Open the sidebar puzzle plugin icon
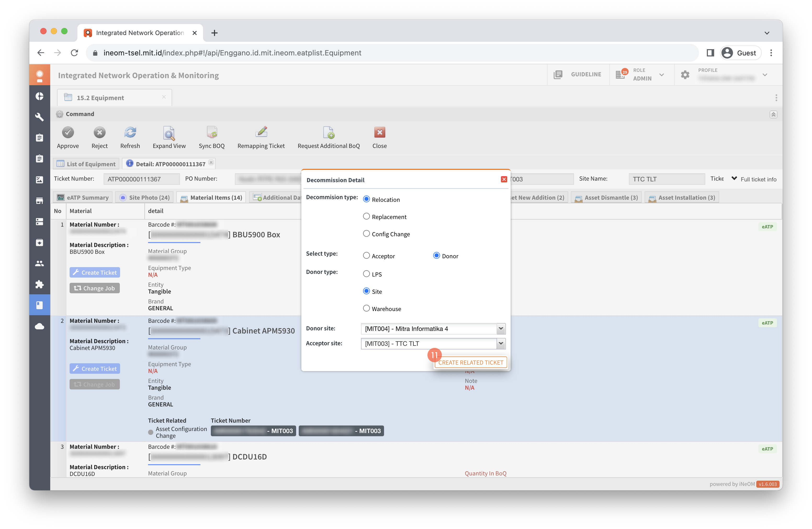 tap(40, 284)
